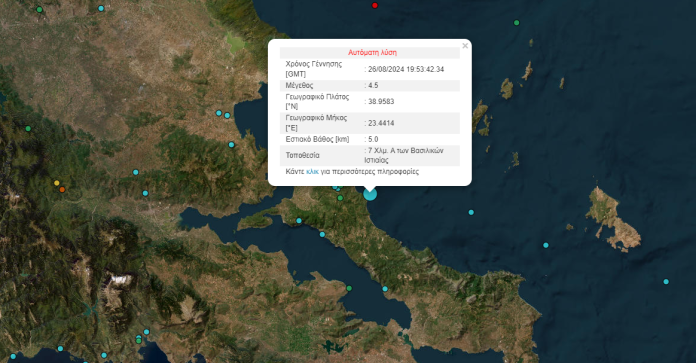Image resolution: width=696 pixels, height=363 pixels.
Task: Click the longitude value 23.4414
Action: [x=381, y=123]
